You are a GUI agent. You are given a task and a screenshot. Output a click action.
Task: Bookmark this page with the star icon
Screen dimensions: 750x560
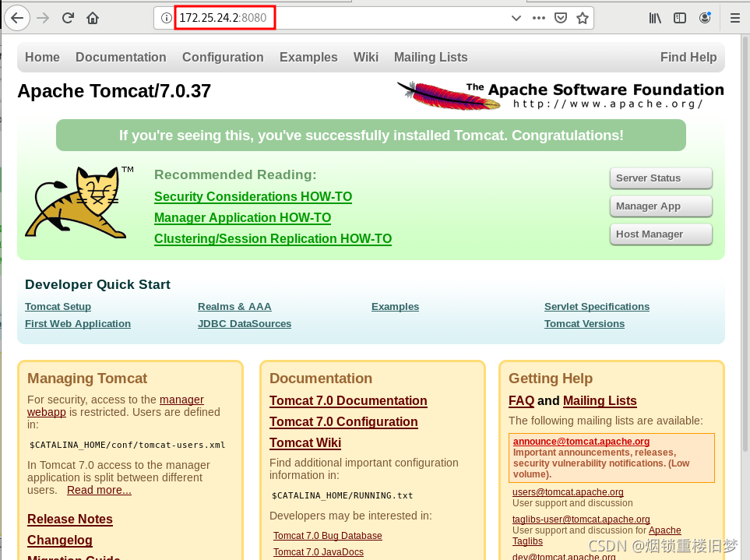click(582, 18)
